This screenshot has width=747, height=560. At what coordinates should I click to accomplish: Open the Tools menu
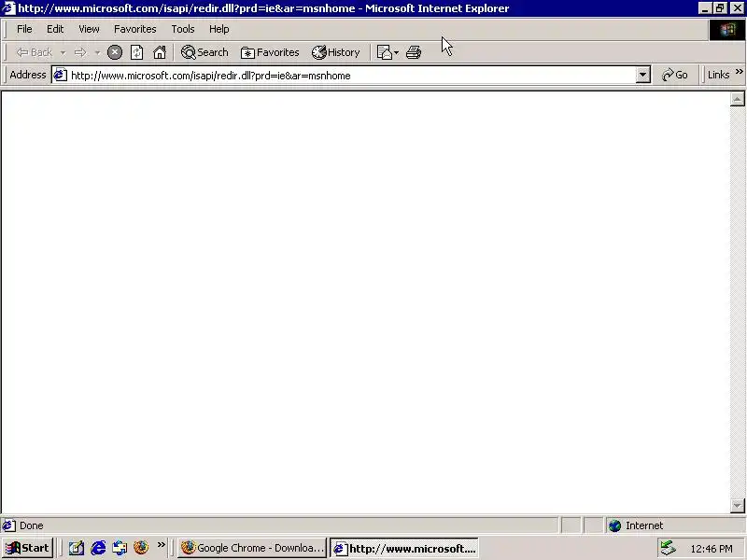tap(183, 29)
